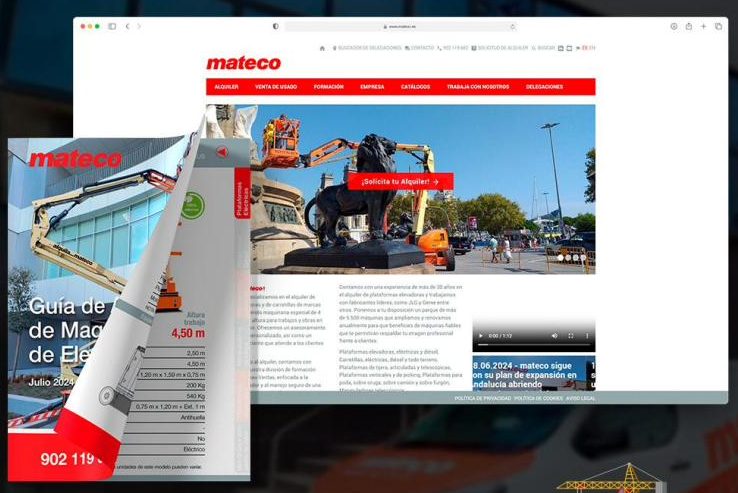Open the browser downloads icon
This screenshot has width=738, height=493.
(x=674, y=26)
